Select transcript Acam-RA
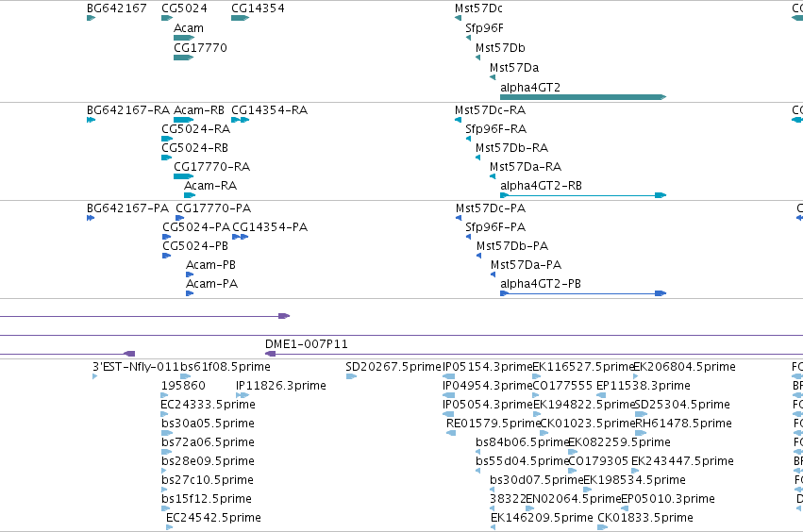 210,186
